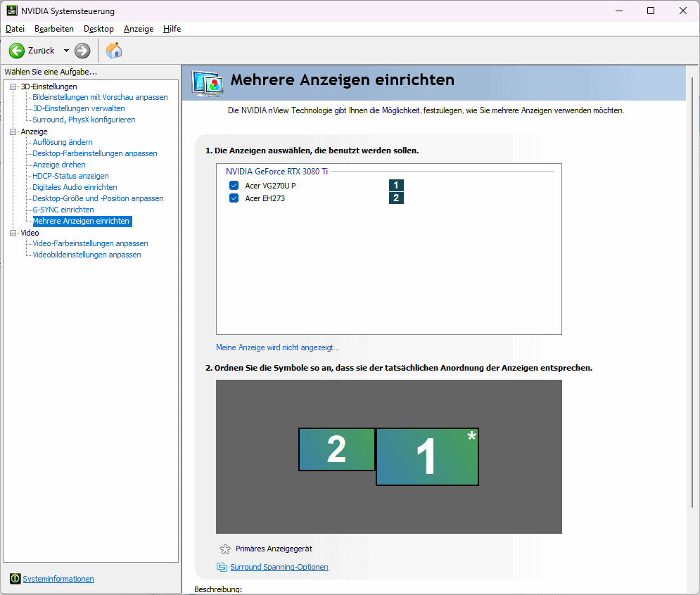This screenshot has width=700, height=595.
Task: Click the green Zurück back arrow icon
Action: click(x=17, y=51)
